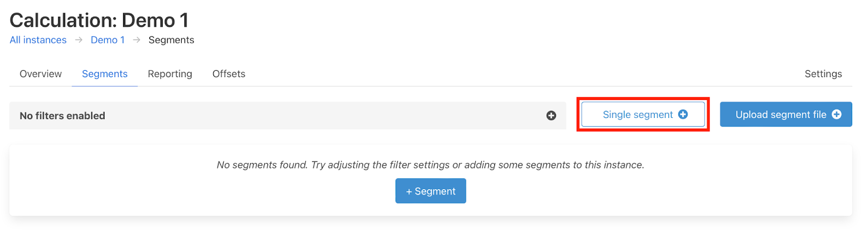Open the Overview tab
Screen dimensions: 868x238
pyautogui.click(x=41, y=74)
